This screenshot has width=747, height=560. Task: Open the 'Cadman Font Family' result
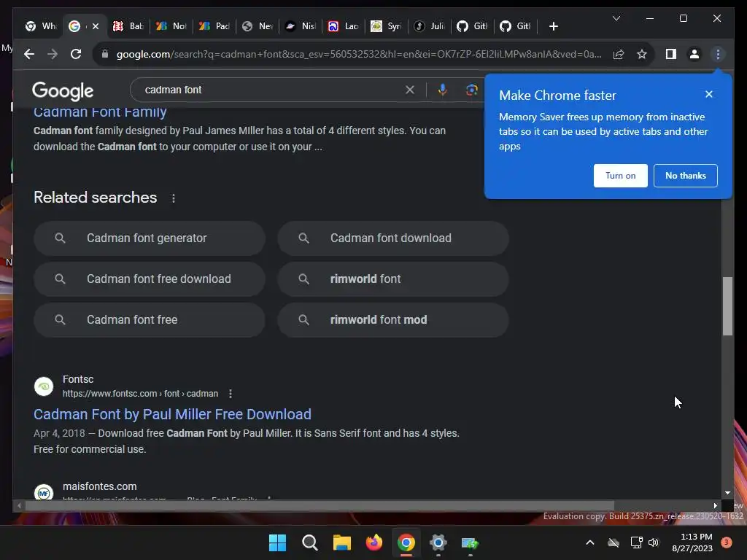pos(100,113)
